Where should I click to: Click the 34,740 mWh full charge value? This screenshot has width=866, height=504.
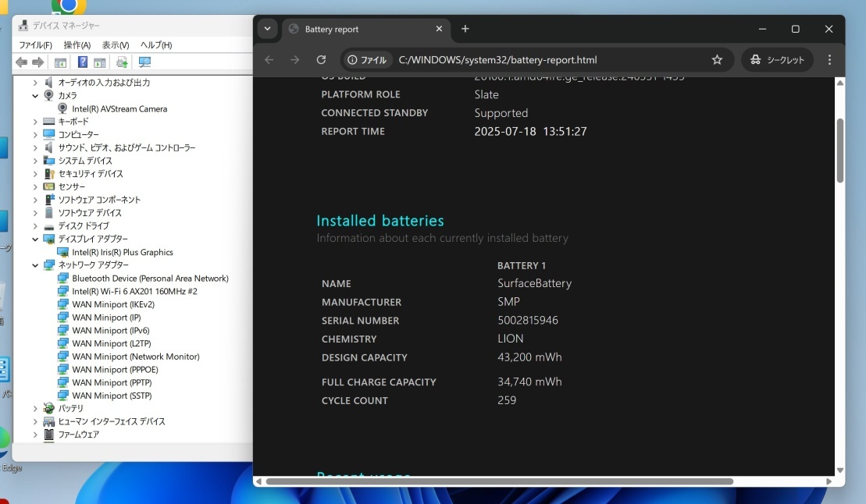click(529, 382)
